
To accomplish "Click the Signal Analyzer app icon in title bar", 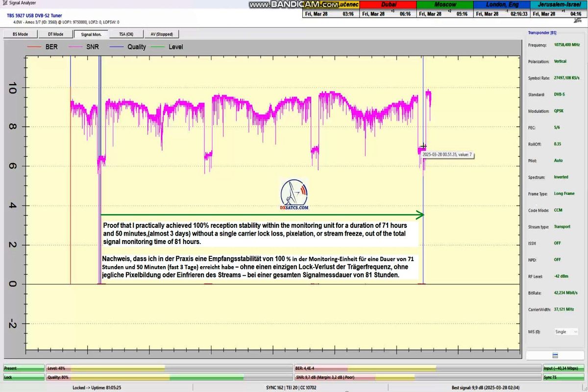I will coord(4,3).
